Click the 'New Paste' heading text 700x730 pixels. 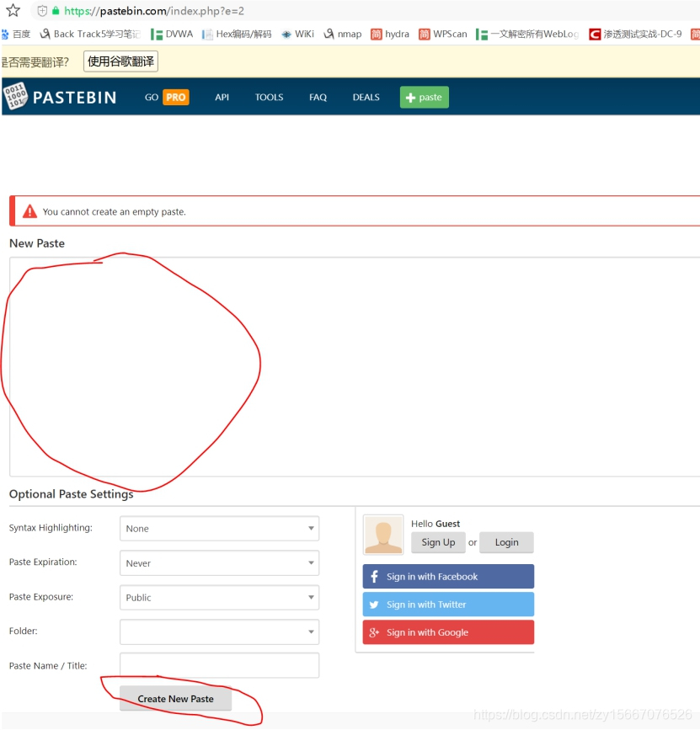[x=37, y=243]
